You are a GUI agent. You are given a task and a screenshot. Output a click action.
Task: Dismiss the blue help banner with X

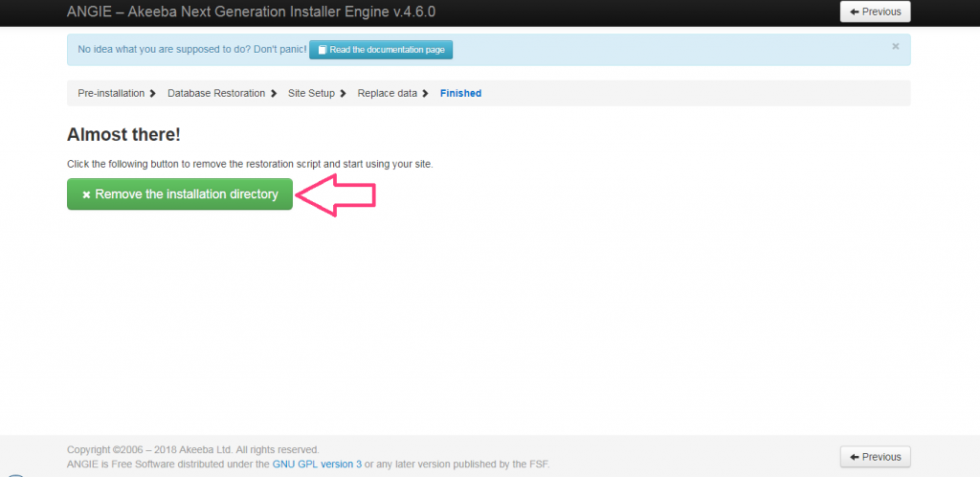pyautogui.click(x=896, y=46)
